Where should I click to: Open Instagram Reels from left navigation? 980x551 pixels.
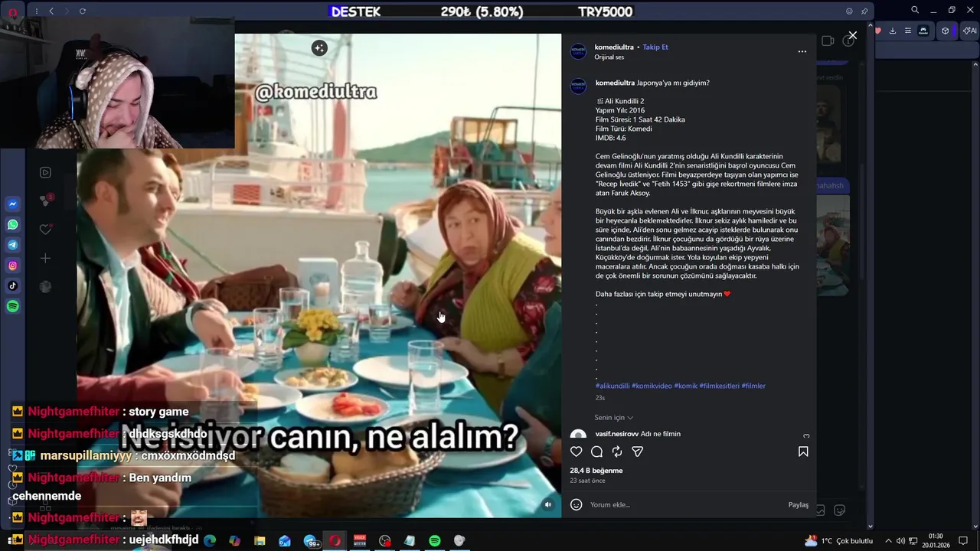(x=45, y=173)
